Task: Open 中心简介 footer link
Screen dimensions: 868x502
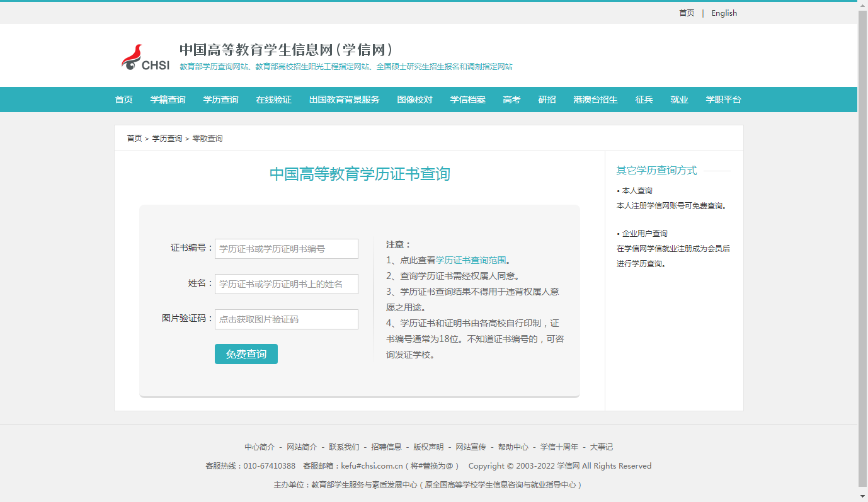Action: 260,447
